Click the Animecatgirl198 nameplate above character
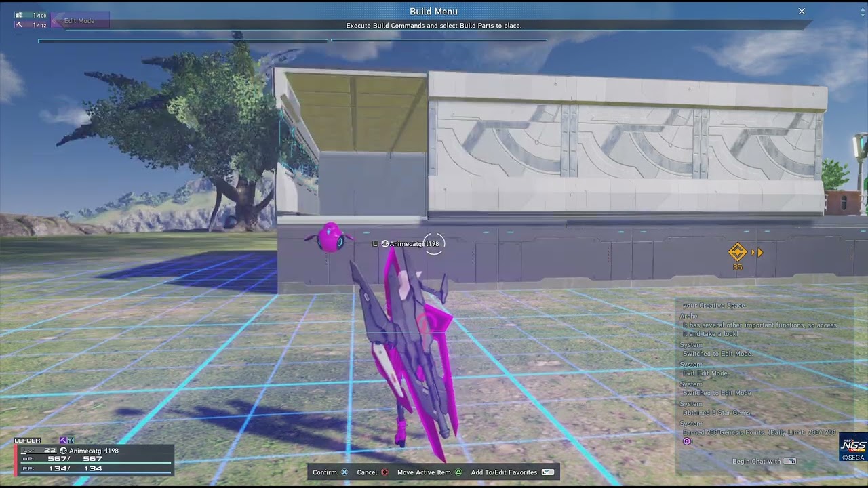The height and width of the screenshot is (488, 868). (x=414, y=244)
